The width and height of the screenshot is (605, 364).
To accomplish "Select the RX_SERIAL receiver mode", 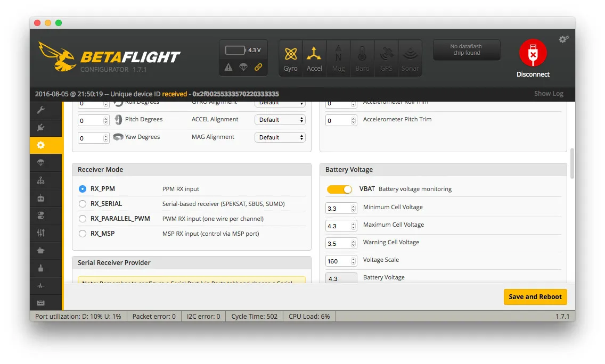I will (x=83, y=204).
